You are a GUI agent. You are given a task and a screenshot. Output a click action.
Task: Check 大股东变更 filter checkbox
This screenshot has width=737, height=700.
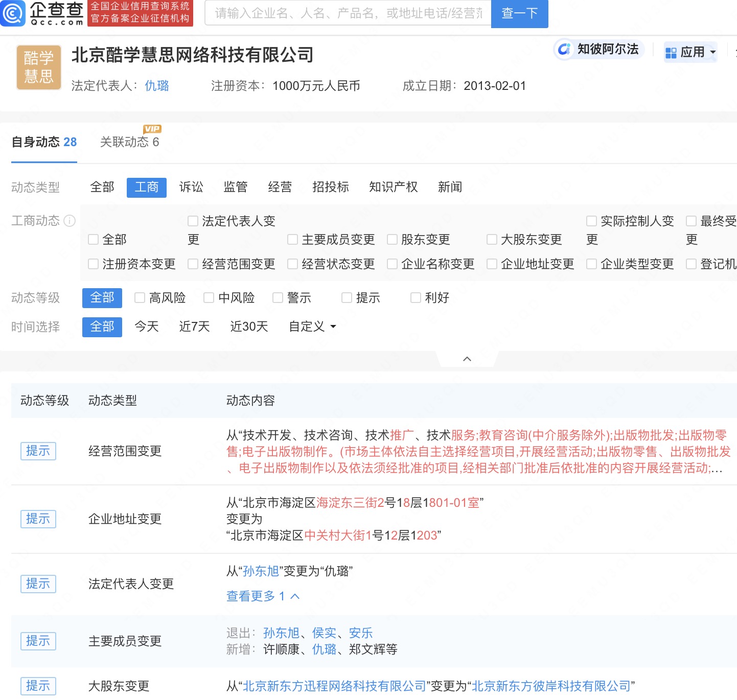click(x=492, y=240)
